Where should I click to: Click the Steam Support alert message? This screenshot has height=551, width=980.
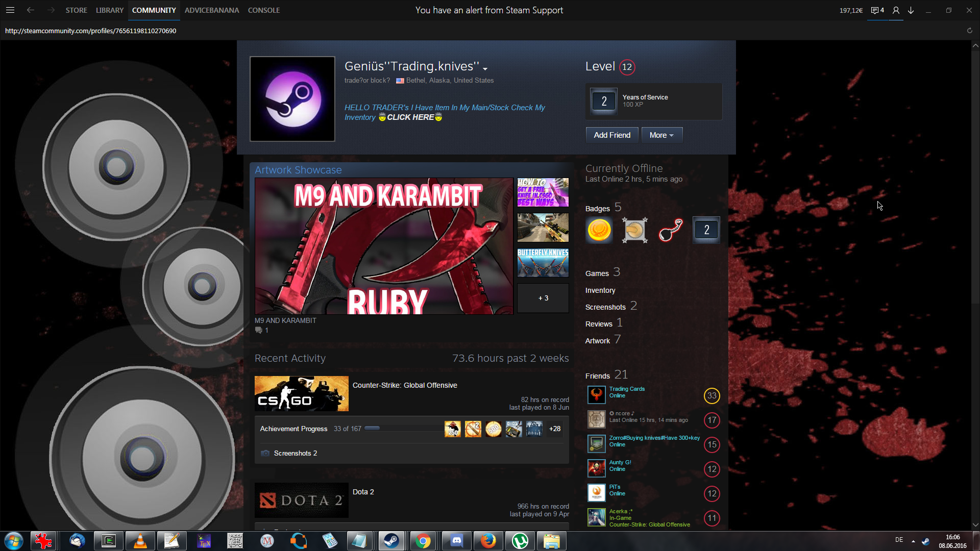(489, 10)
